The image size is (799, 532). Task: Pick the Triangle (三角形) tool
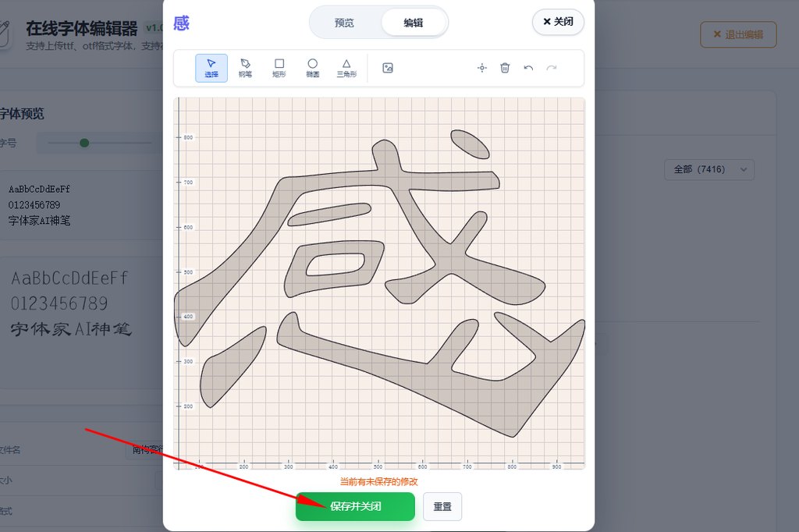coord(346,68)
